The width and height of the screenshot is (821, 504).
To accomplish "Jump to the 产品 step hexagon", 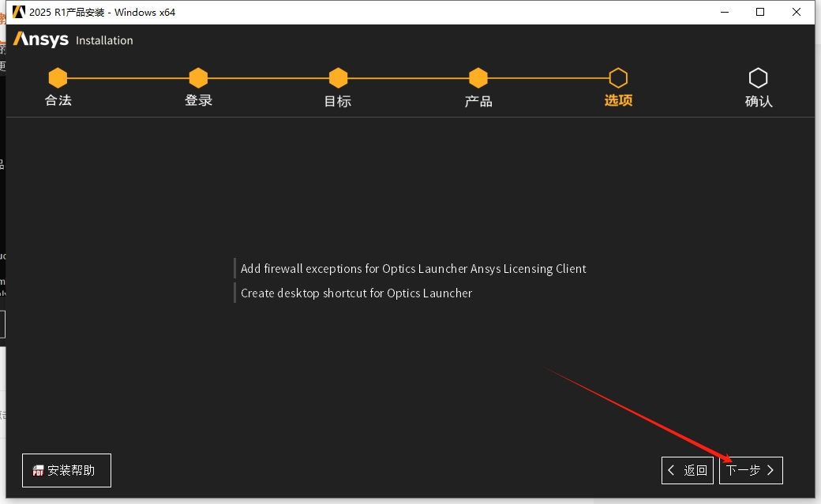I will click(478, 78).
